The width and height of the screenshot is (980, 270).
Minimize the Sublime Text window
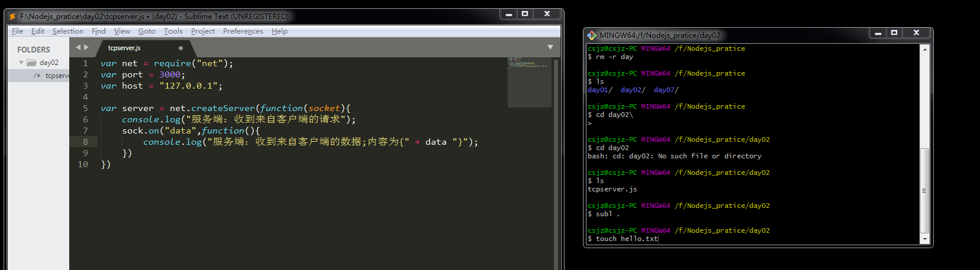pyautogui.click(x=508, y=14)
